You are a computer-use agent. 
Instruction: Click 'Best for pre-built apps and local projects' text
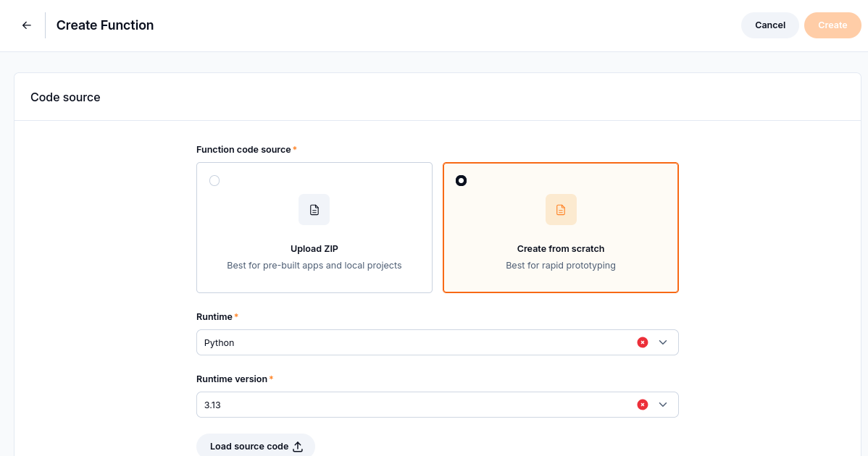(314, 266)
